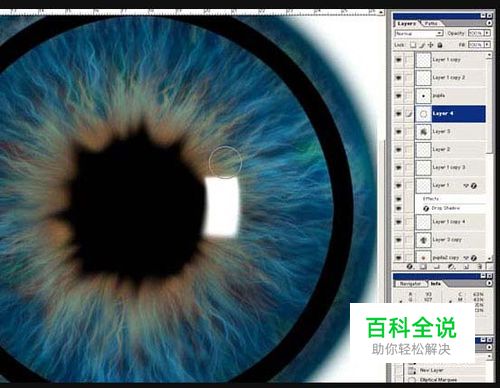Viewport: 500px width, 388px height.
Task: Click the Elliptical Marquee history state icon
Action: coord(413,380)
